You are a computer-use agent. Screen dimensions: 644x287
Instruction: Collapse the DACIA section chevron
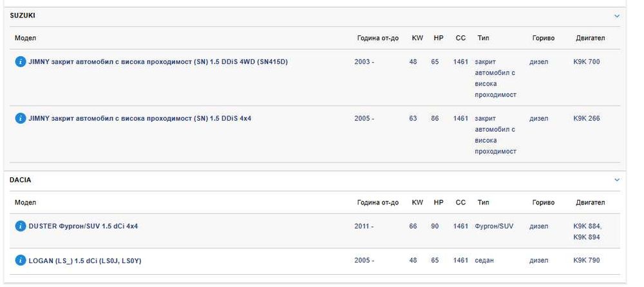pyautogui.click(x=617, y=180)
